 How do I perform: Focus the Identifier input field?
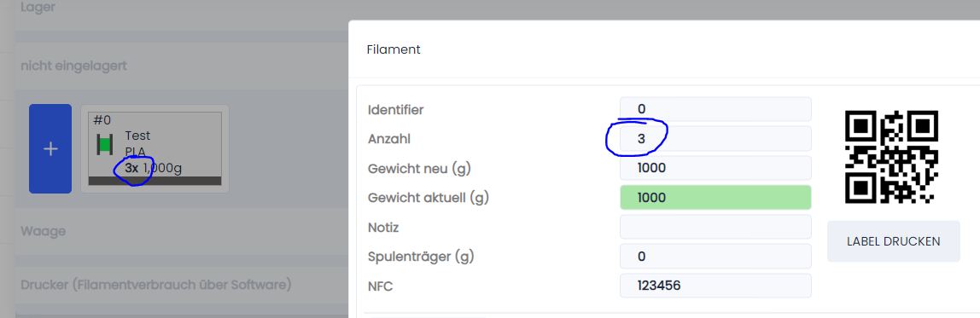click(x=715, y=109)
